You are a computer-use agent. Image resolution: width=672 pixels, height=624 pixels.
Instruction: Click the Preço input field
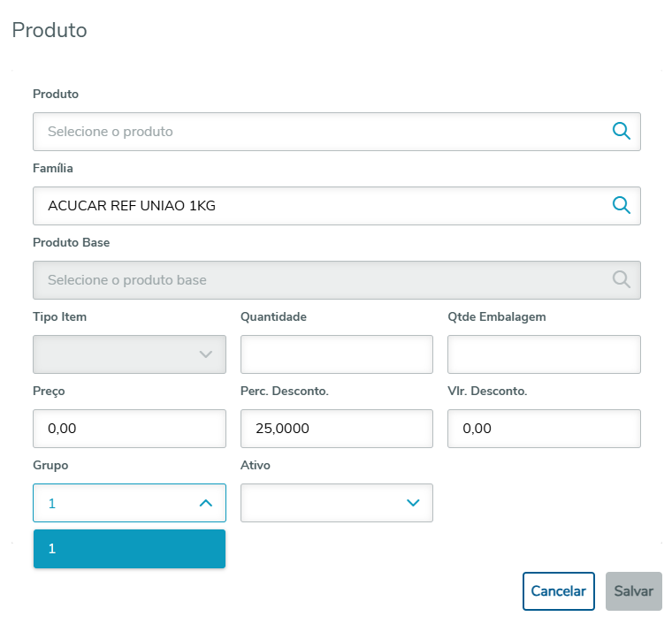[129, 429]
